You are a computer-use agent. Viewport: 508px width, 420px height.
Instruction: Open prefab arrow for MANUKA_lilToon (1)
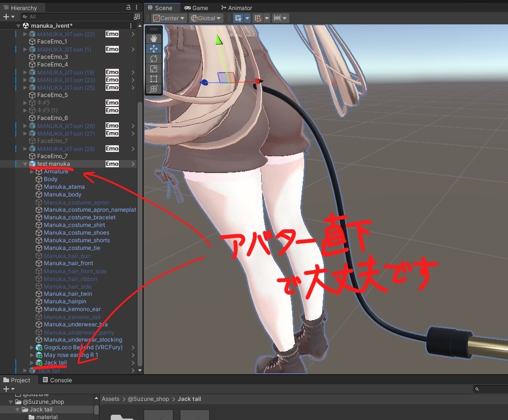[133, 49]
